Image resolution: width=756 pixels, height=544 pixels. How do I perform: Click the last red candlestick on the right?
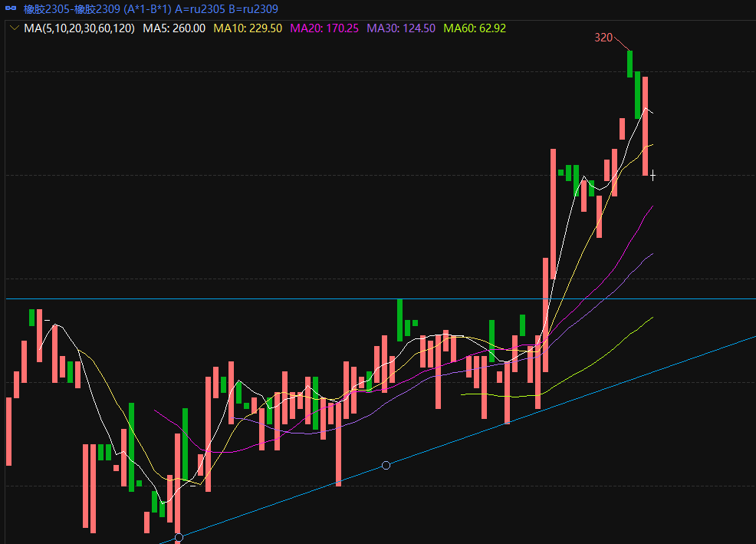646,127
